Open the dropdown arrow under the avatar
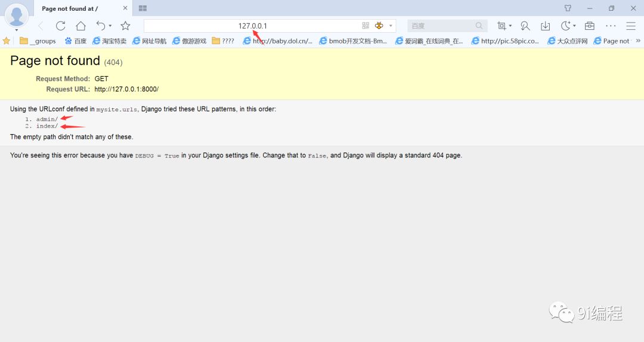The image size is (644, 342). pyautogui.click(x=17, y=30)
